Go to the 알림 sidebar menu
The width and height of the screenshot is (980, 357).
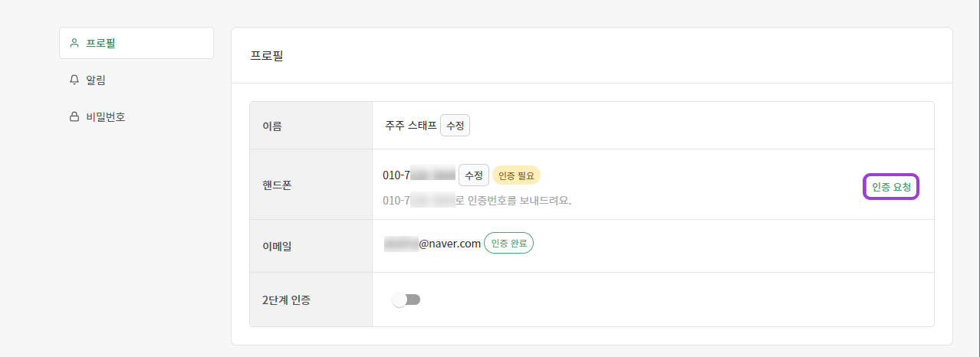pyautogui.click(x=97, y=80)
